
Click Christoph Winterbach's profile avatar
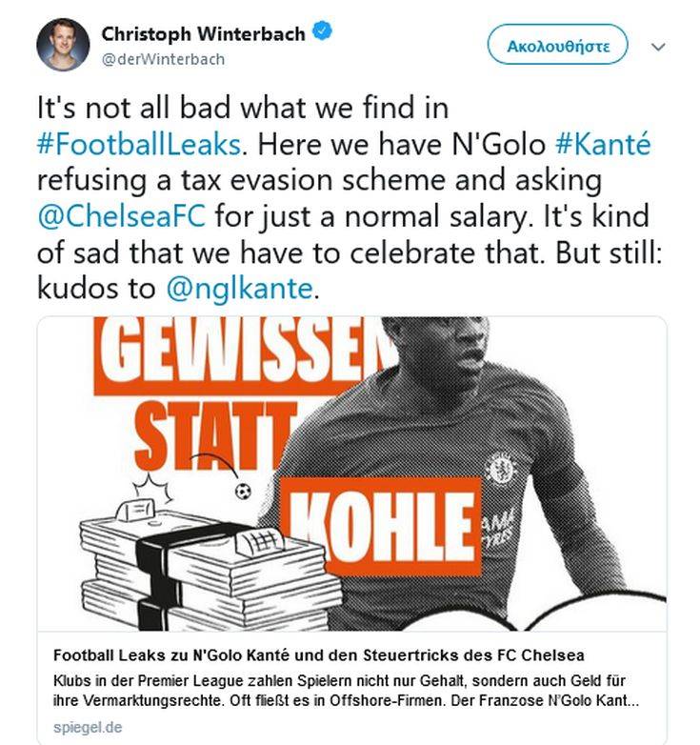63,44
